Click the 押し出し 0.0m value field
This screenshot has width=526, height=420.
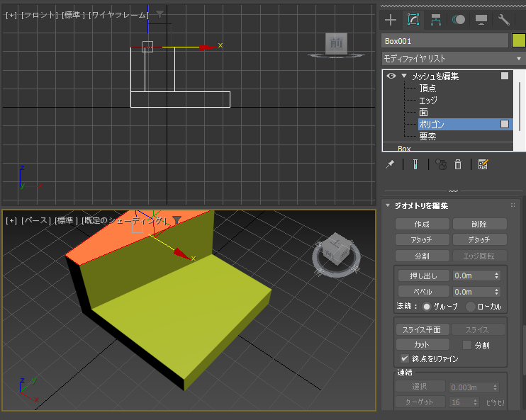coord(472,276)
